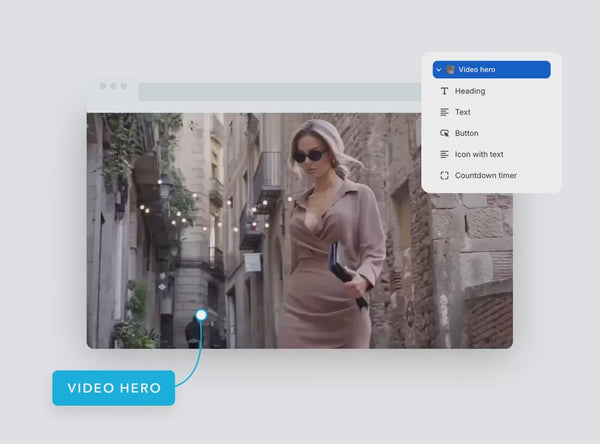This screenshot has height=444, width=600.
Task: Select the Countdown timer label
Action: point(486,175)
